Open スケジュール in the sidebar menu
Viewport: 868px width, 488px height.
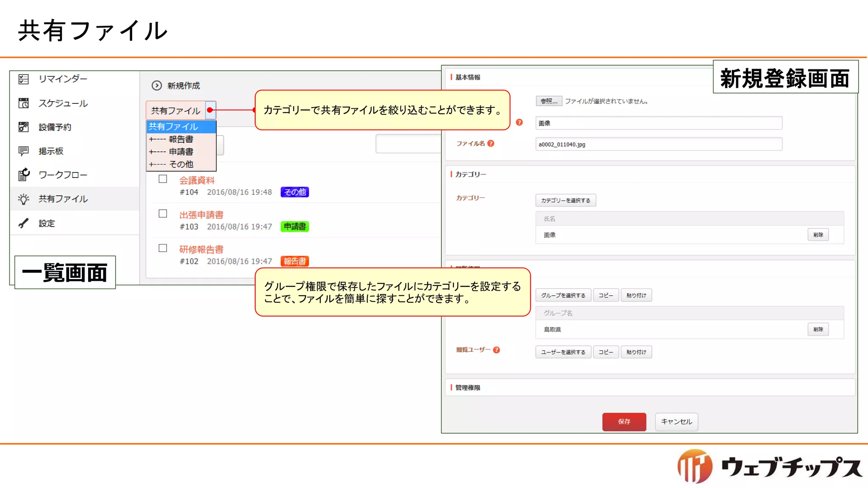[63, 103]
